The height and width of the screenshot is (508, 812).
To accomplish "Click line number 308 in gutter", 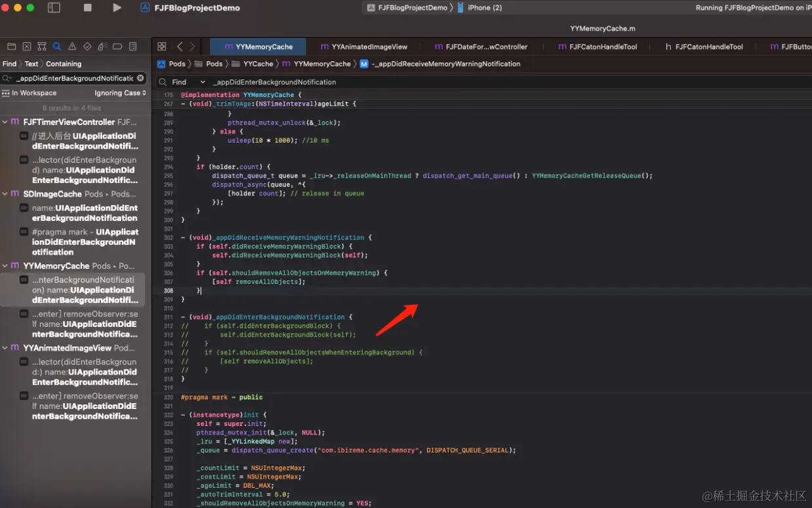I will [x=168, y=290].
